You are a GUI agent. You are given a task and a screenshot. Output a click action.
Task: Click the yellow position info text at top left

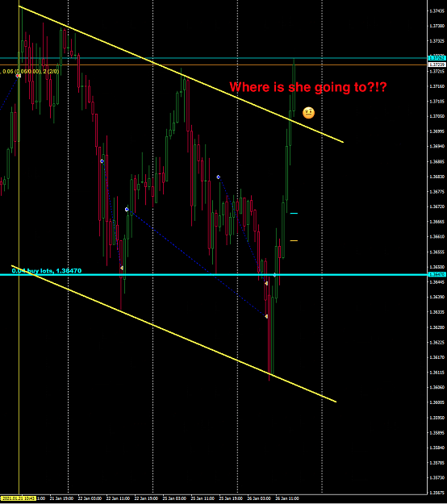tap(30, 71)
